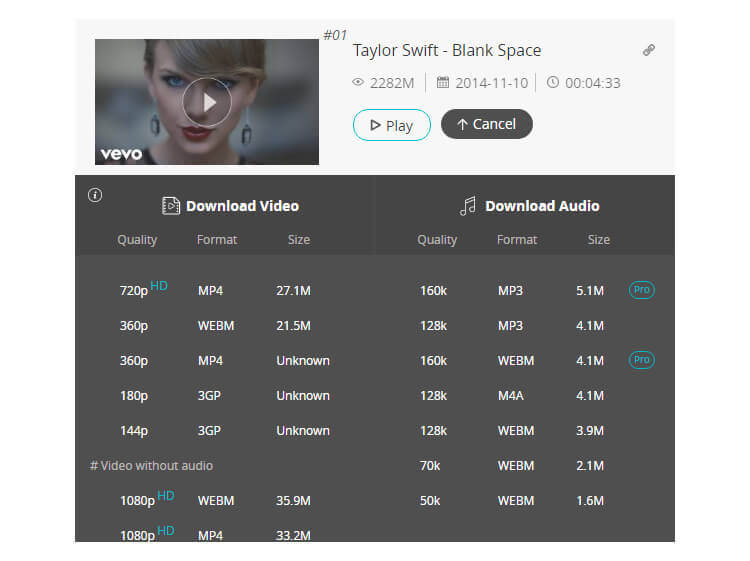
Task: Click the 1.6M audio size value
Action: 590,501
